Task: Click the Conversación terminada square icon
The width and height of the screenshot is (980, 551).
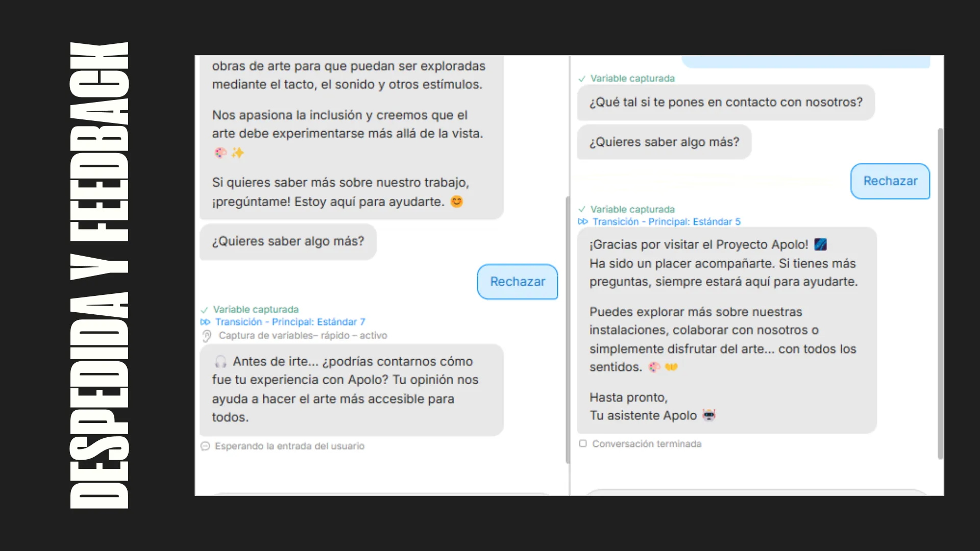Action: [x=583, y=443]
